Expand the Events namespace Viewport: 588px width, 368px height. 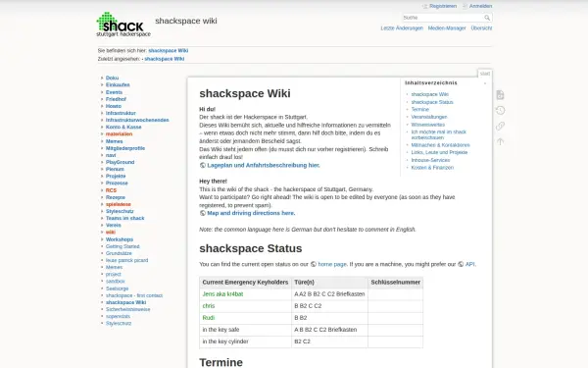(x=114, y=92)
